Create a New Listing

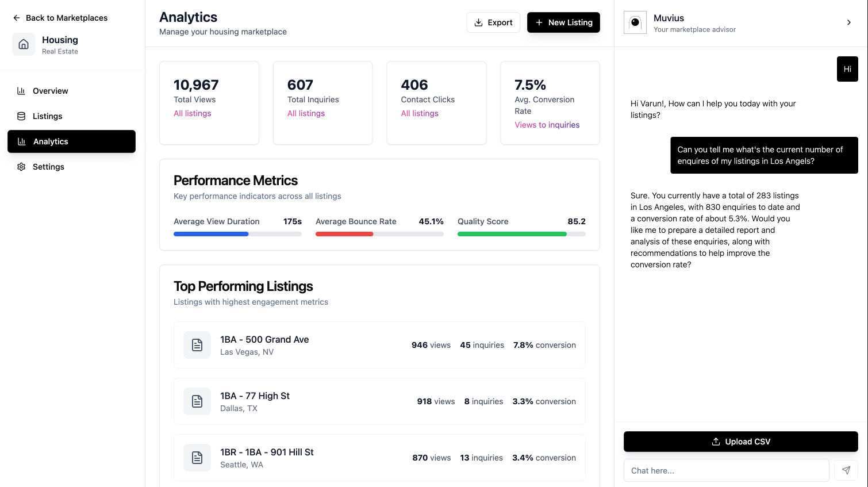click(563, 22)
